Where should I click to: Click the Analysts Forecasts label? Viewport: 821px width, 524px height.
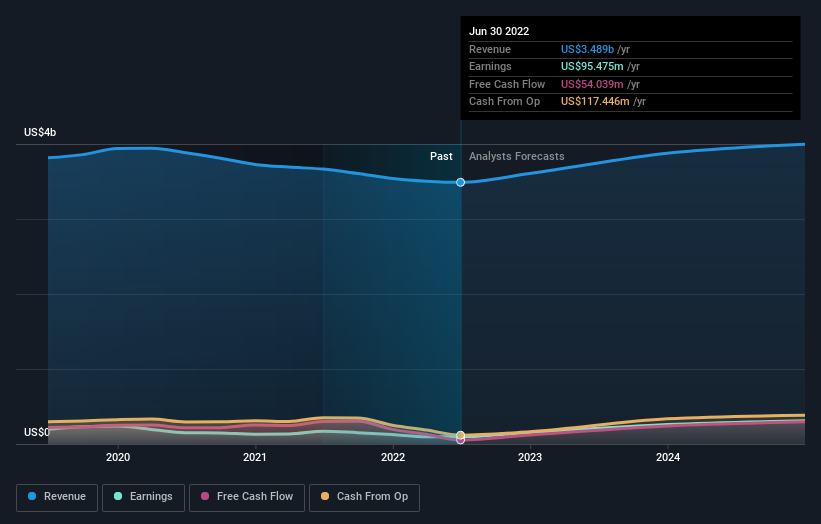pos(516,156)
